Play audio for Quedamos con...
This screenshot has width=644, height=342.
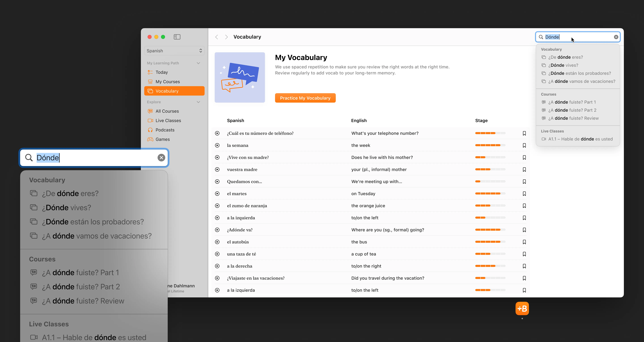coord(217,182)
